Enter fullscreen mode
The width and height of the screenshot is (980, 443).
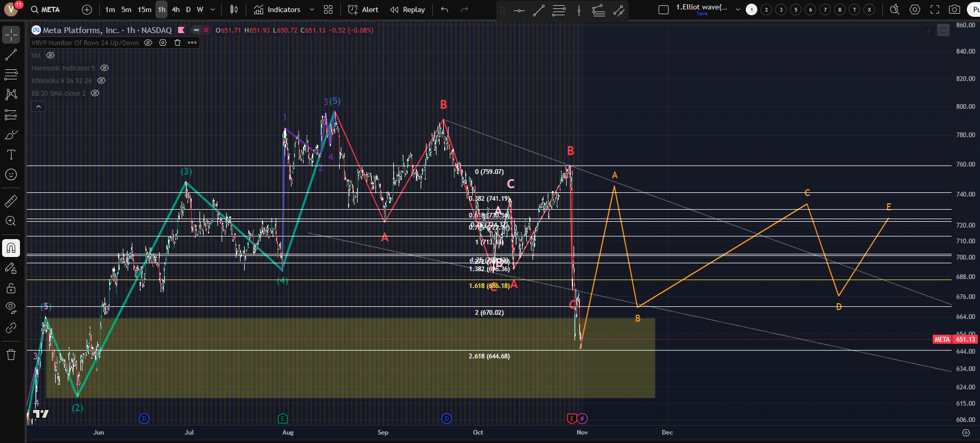(x=935, y=9)
